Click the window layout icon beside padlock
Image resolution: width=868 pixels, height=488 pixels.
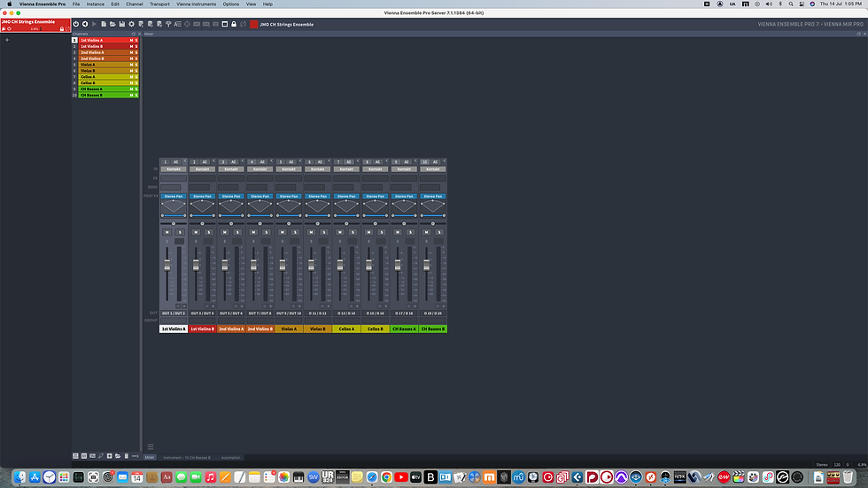[225, 24]
